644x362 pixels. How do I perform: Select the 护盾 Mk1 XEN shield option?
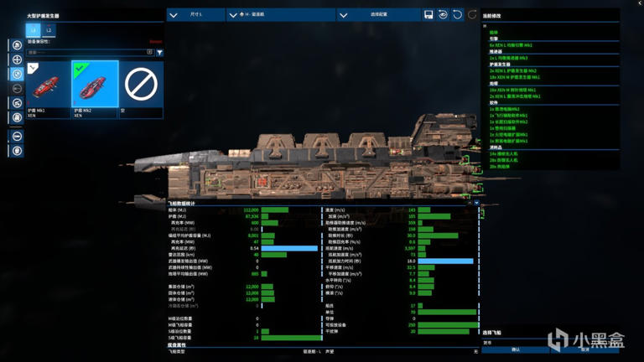(48, 89)
